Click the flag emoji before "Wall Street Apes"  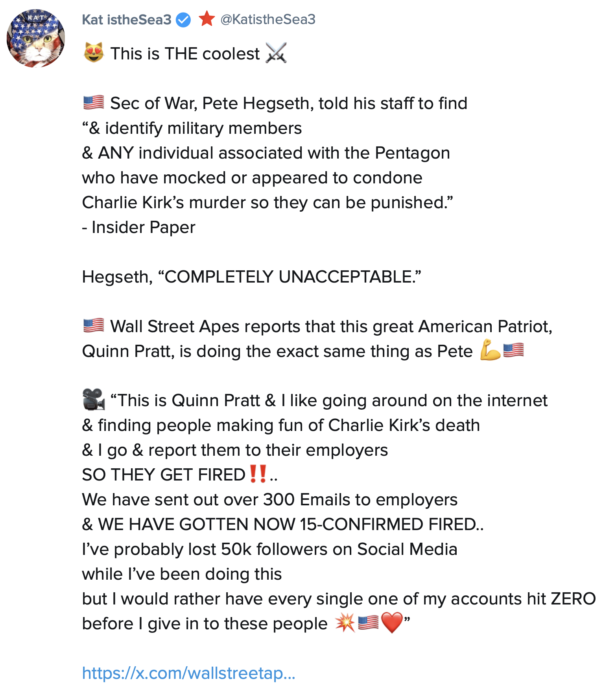coord(94,326)
